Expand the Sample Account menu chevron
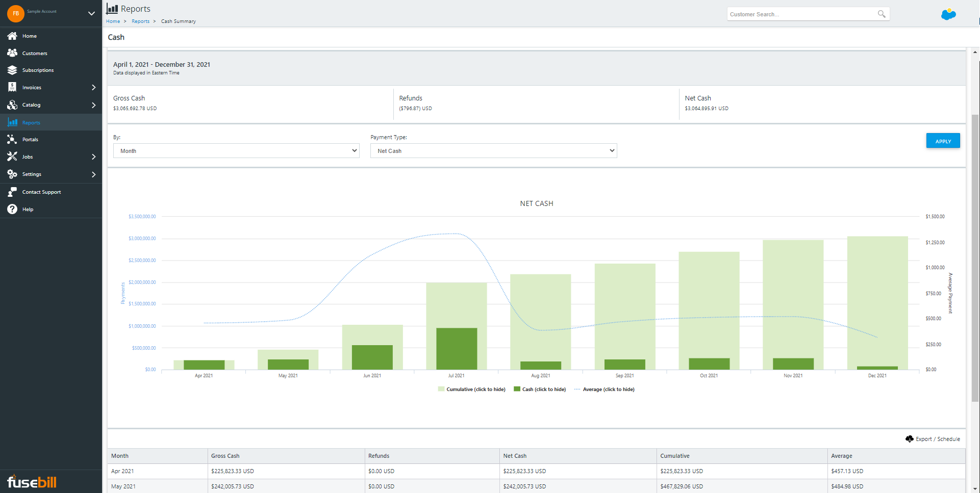This screenshot has height=493, width=980. point(91,14)
